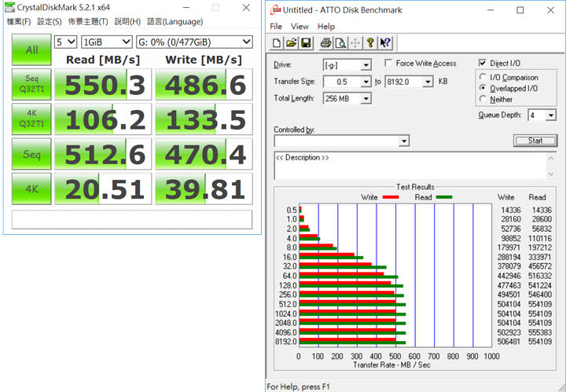Viewport: 566px width, 392px height.
Task: Click the red Write legend swatch
Action: (x=390, y=197)
